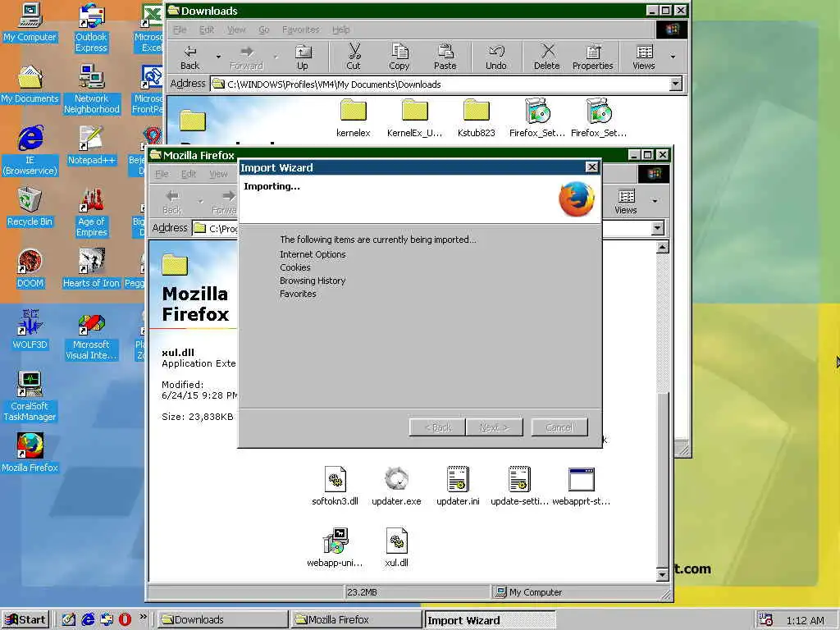
Task: Click taskbar clock showing 1:12 AM
Action: tap(806, 620)
